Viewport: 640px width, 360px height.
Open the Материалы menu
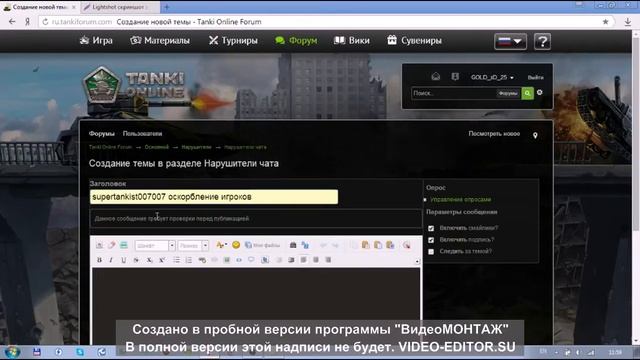[x=160, y=40]
